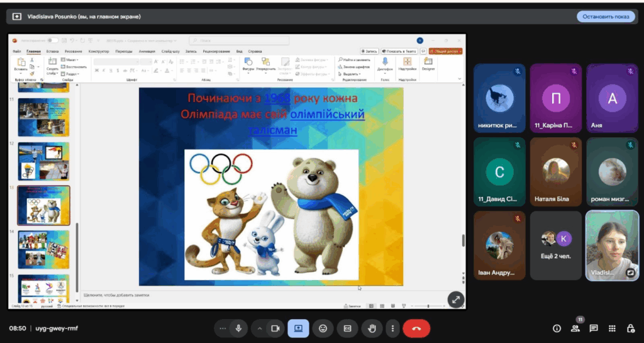Screen dimensions: 644x343
Task: Click the 11_Каріна participant tile
Action: point(556,98)
